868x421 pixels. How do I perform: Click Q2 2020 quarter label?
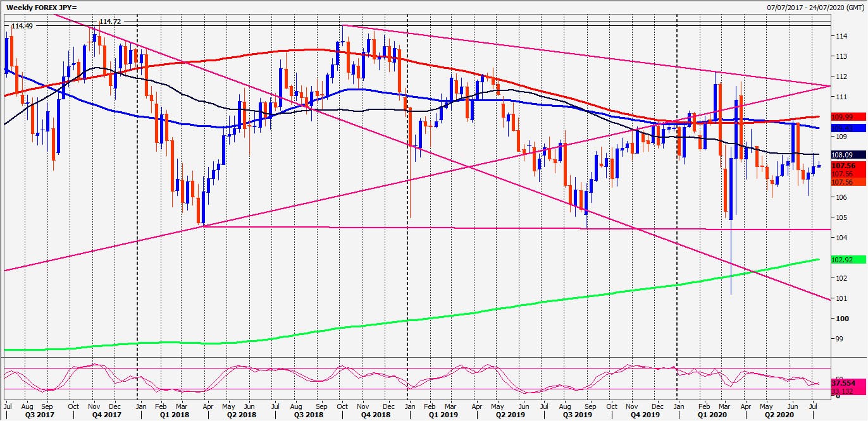click(778, 416)
